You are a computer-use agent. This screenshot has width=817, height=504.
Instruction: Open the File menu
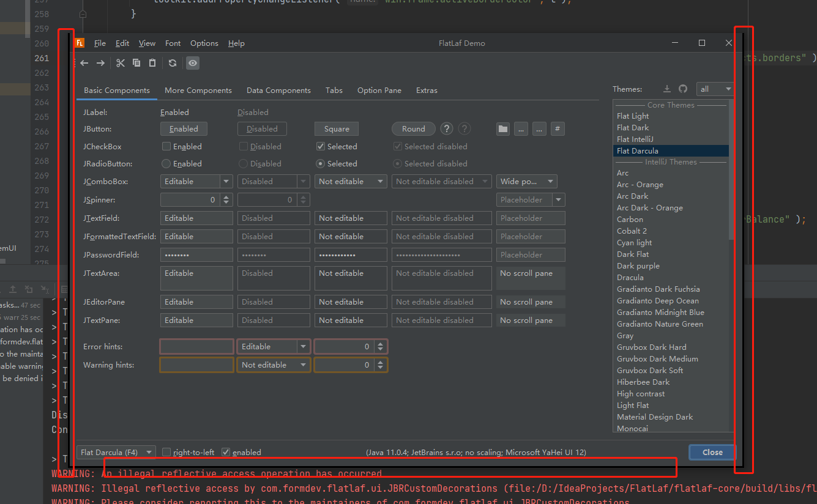[100, 43]
